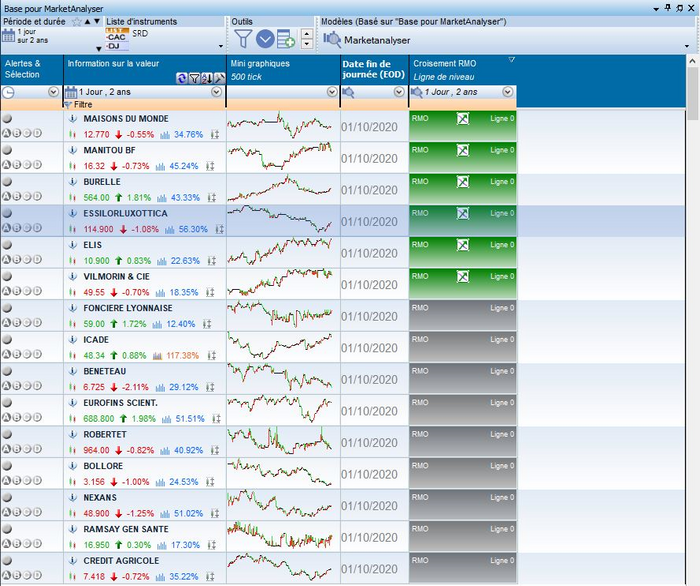Open the Alertes & Sélection column dropdown
The image size is (700, 586).
click(x=53, y=92)
